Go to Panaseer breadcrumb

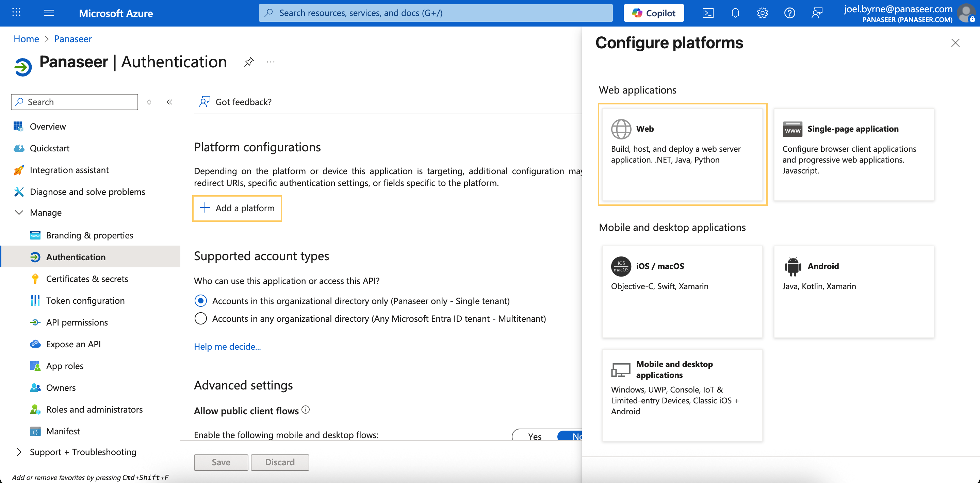73,39
